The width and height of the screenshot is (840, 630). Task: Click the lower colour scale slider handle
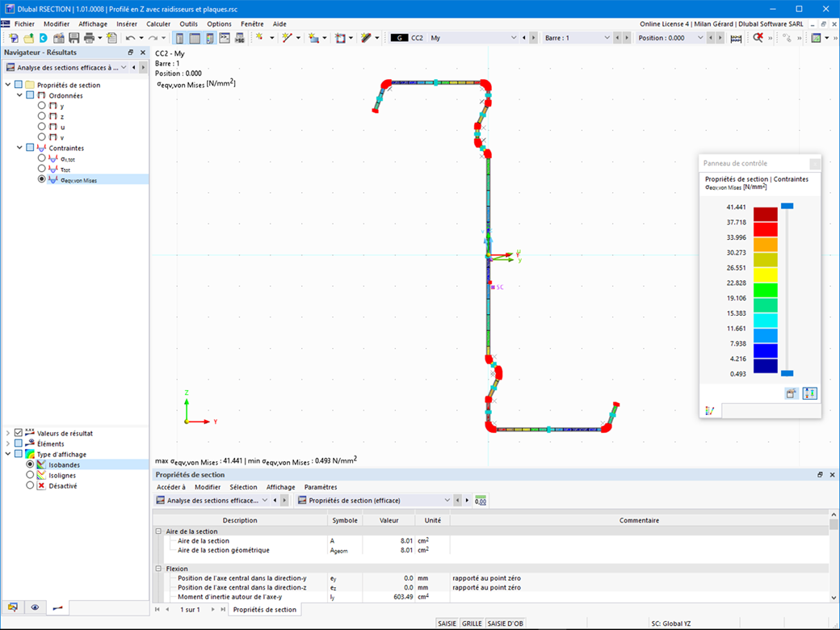[787, 373]
